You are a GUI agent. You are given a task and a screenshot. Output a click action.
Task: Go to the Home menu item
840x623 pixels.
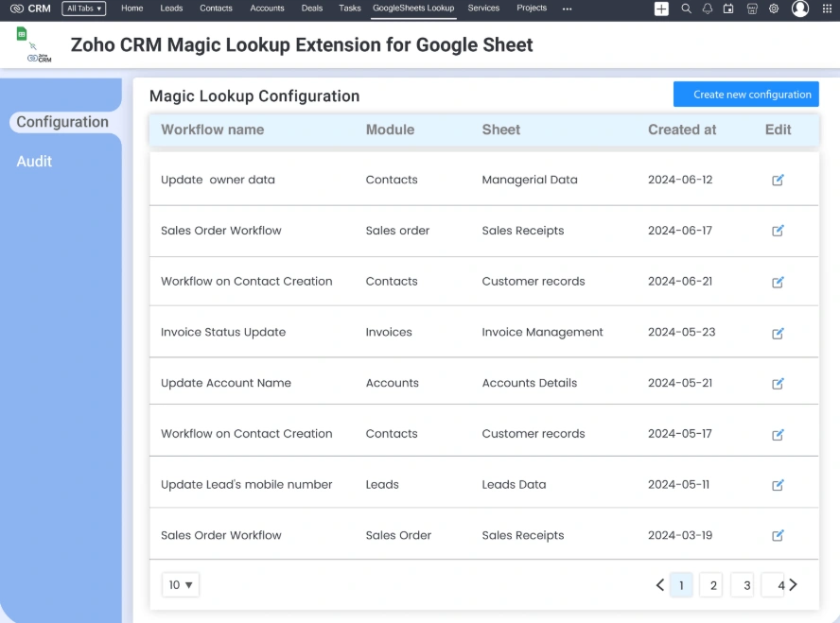[131, 8]
